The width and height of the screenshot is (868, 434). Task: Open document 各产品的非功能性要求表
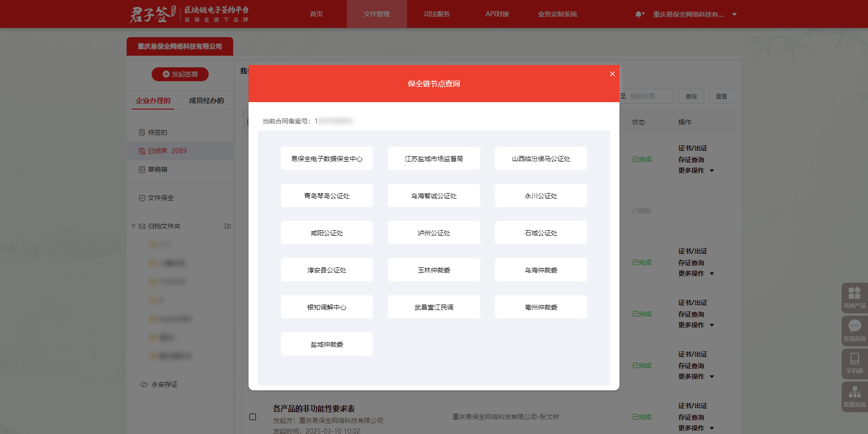click(x=314, y=408)
